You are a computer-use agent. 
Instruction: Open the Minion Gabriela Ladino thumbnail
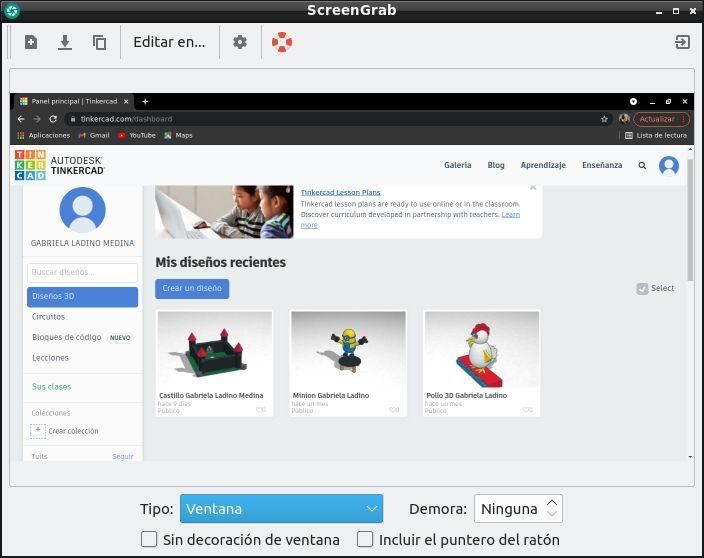(348, 349)
